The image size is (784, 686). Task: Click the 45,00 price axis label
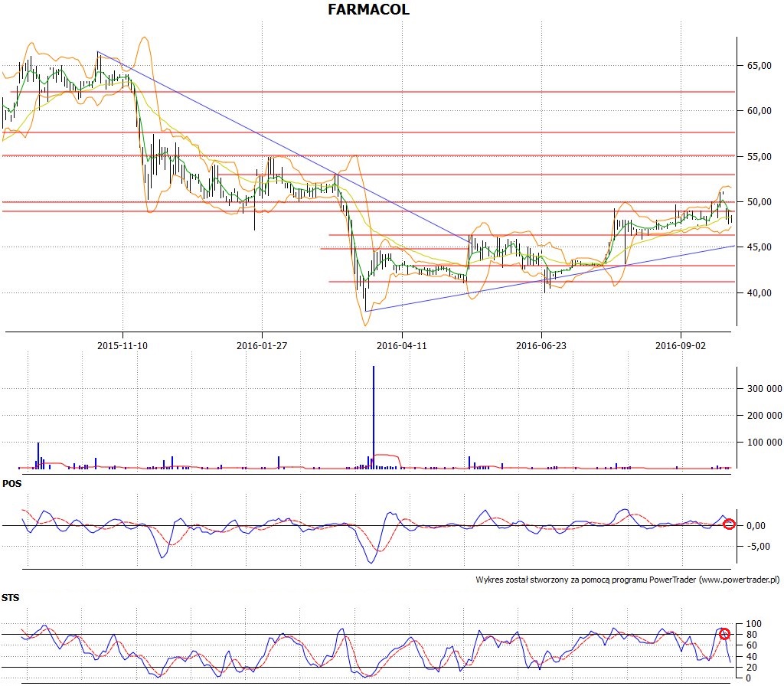pos(759,247)
